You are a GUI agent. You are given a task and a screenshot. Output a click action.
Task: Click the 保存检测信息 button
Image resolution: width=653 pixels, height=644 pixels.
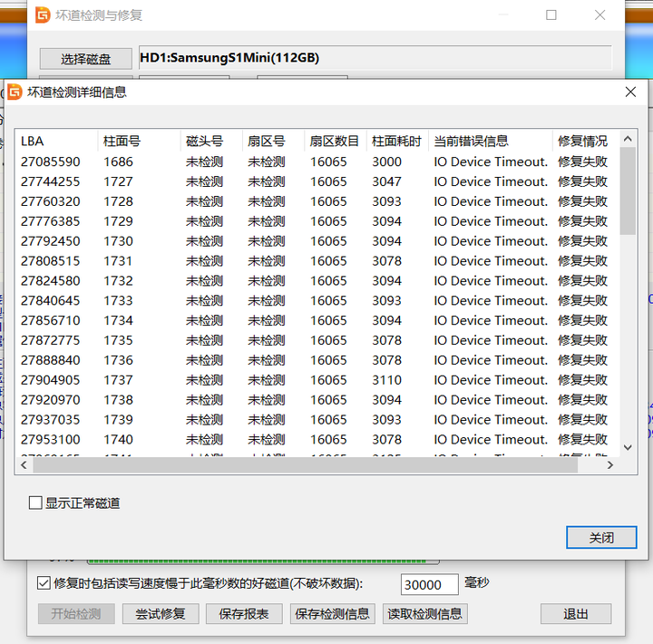[332, 613]
